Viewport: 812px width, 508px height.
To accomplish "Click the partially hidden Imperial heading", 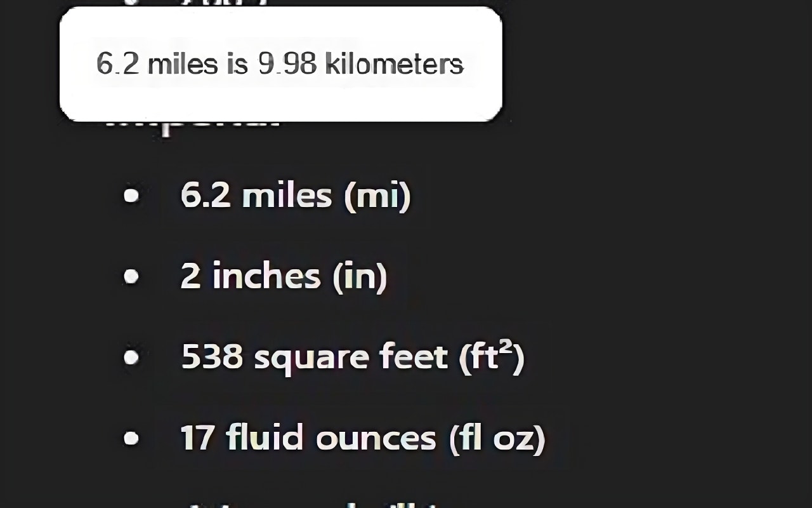I will pos(193,126).
